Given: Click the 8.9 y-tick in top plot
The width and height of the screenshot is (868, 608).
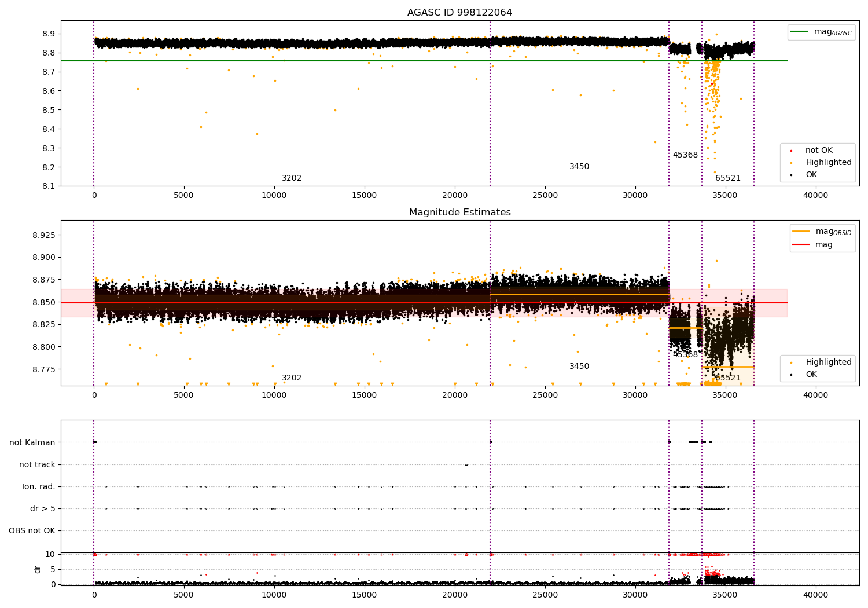Looking at the screenshot, I should pyautogui.click(x=49, y=34).
